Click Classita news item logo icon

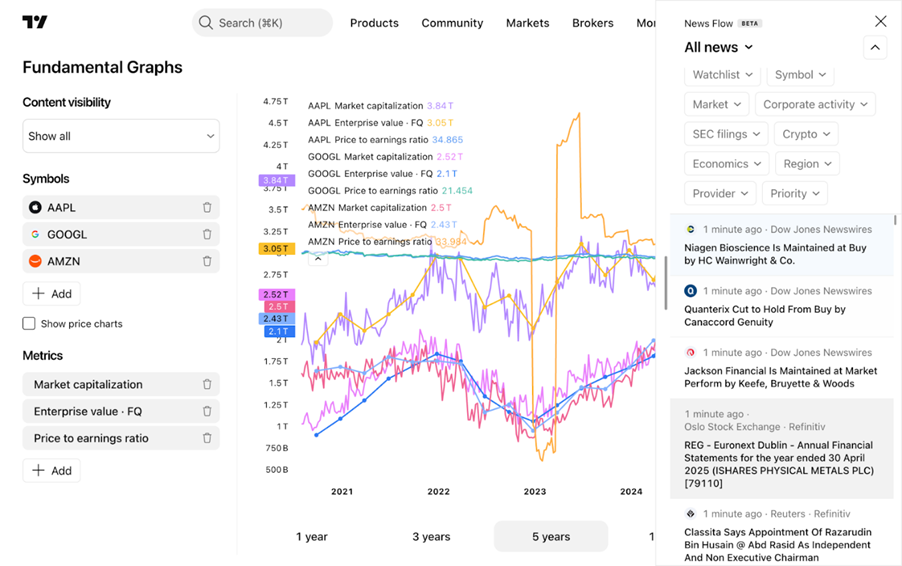pos(690,514)
